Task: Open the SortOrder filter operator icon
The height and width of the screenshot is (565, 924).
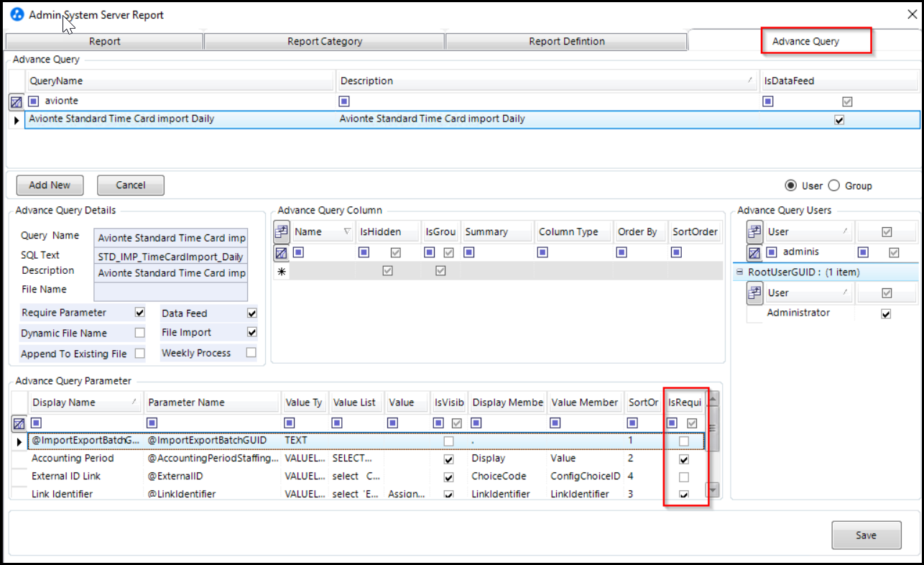Action: coord(677,252)
